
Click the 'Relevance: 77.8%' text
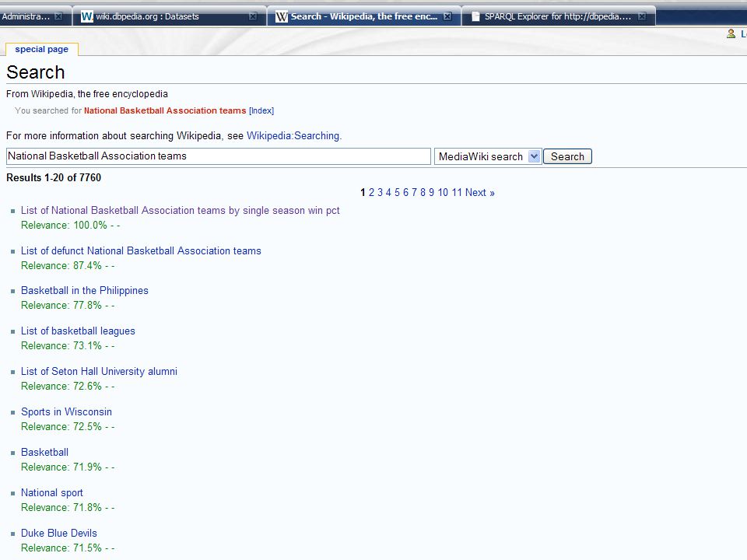pyautogui.click(x=61, y=305)
